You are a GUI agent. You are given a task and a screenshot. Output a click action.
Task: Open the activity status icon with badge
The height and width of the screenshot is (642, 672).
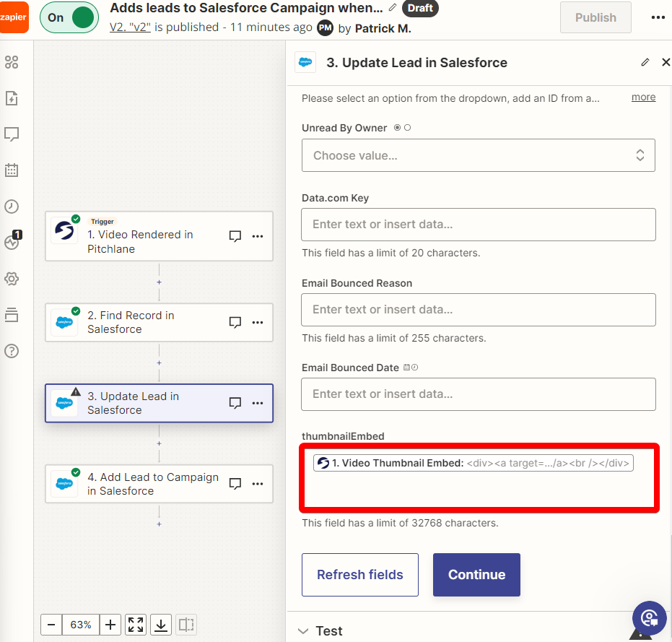tap(12, 240)
